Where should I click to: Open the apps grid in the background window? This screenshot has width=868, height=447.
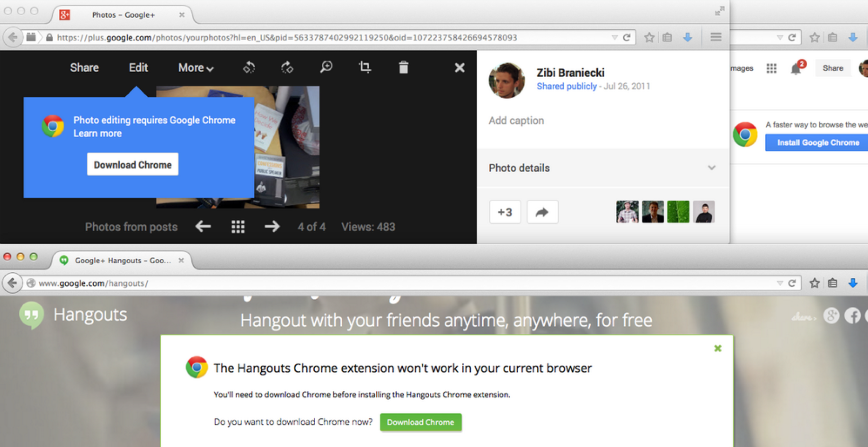click(771, 68)
